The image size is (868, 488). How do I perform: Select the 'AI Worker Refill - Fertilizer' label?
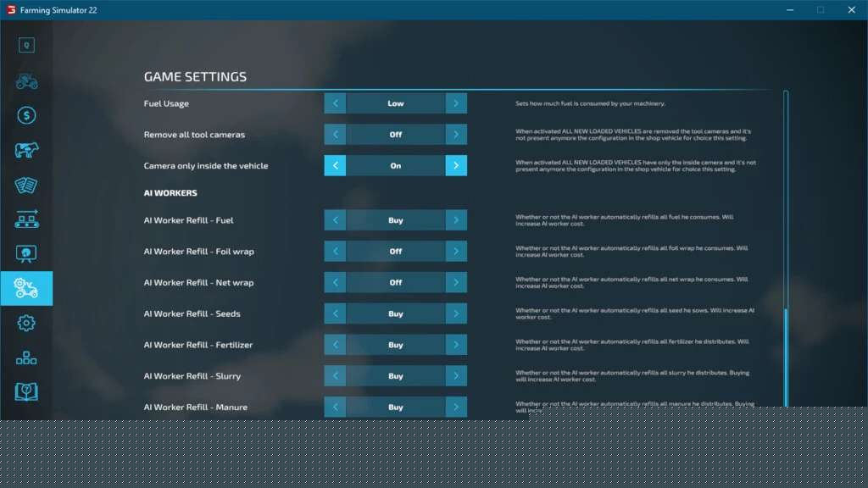point(198,345)
